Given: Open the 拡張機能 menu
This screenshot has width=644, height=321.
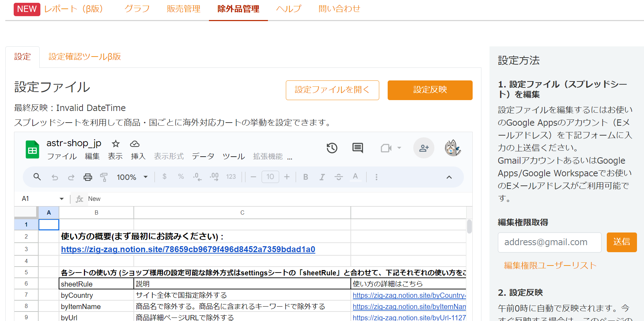Looking at the screenshot, I should pos(268,156).
